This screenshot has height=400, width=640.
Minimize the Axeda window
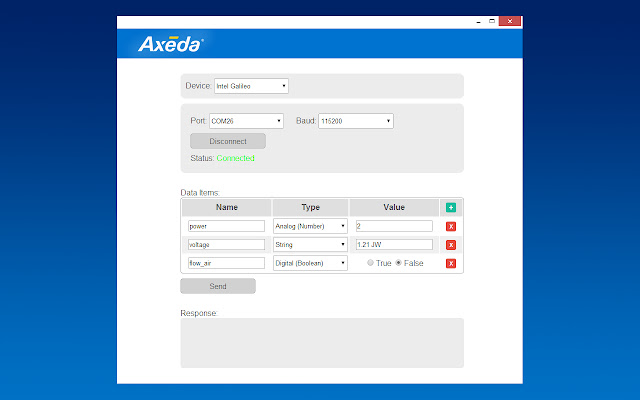pos(478,22)
